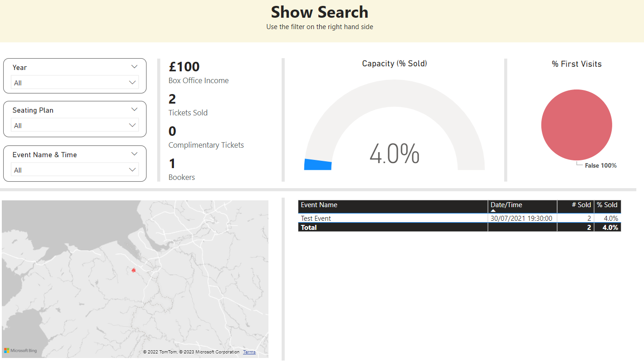Click the 4.0% gauge value
The width and height of the screenshot is (644, 363).
[x=394, y=154]
